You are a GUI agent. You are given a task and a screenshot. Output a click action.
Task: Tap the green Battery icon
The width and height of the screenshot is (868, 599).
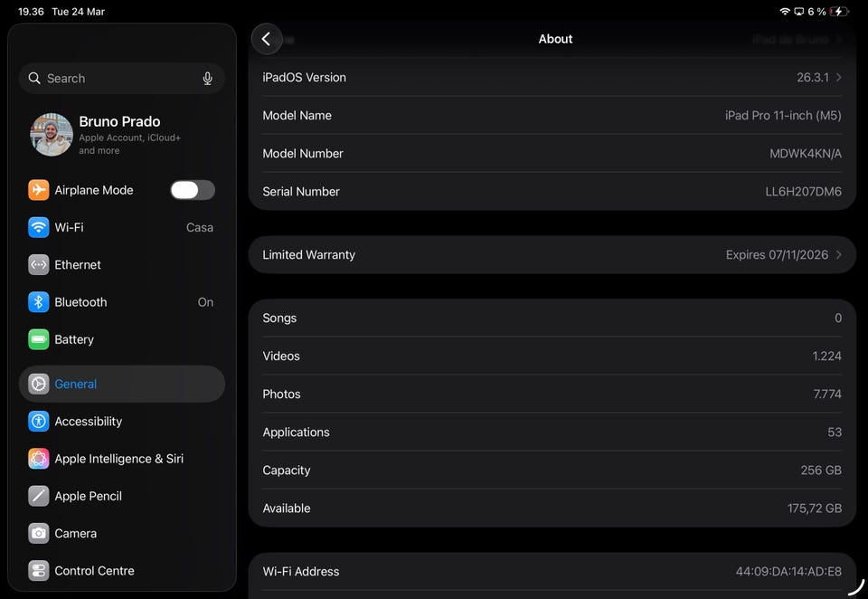[39, 339]
